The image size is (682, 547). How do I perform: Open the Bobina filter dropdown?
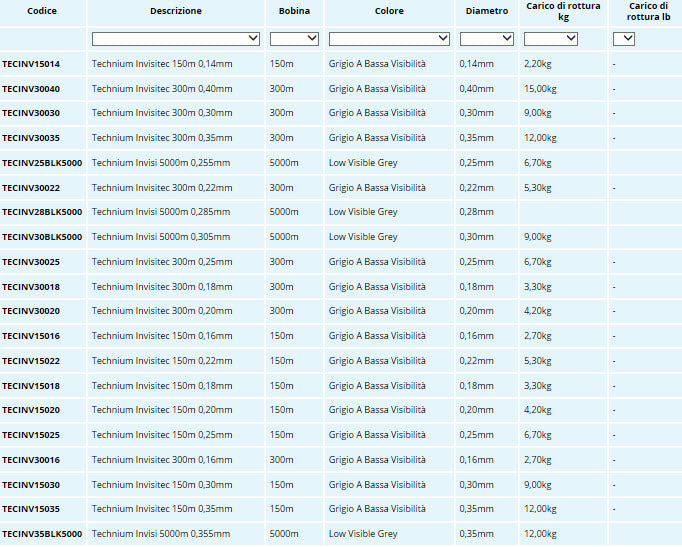tap(294, 39)
